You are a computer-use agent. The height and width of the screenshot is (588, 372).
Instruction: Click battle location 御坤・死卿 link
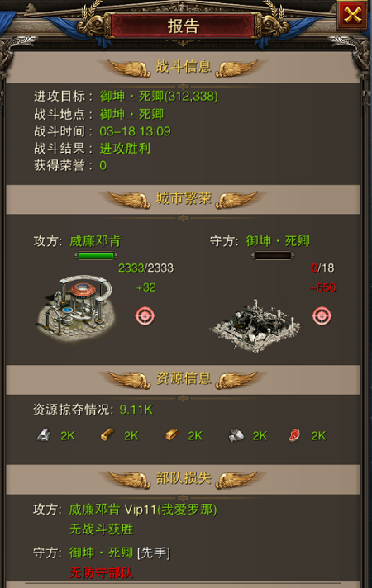click(x=131, y=114)
